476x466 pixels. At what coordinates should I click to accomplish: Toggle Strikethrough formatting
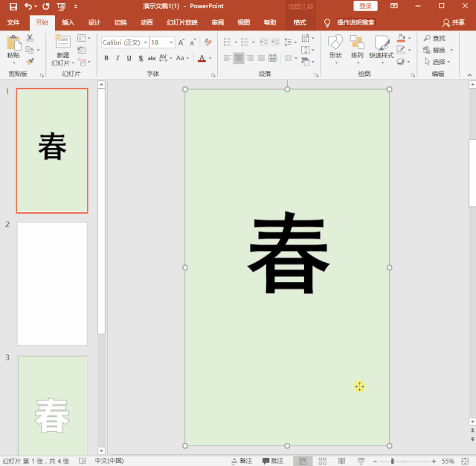152,58
